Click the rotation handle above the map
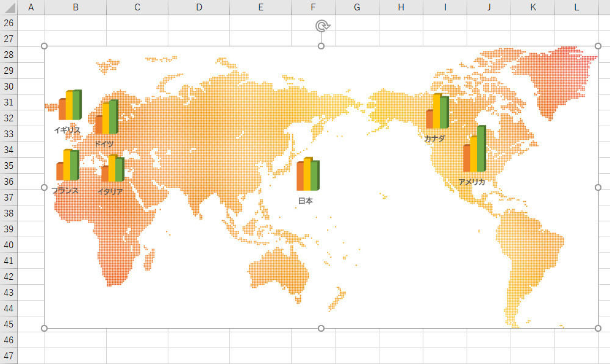 tap(322, 26)
